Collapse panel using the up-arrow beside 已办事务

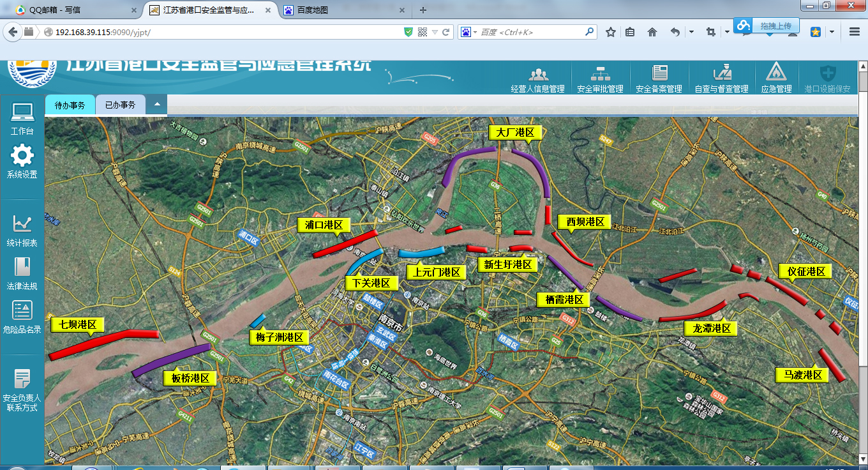tap(156, 105)
